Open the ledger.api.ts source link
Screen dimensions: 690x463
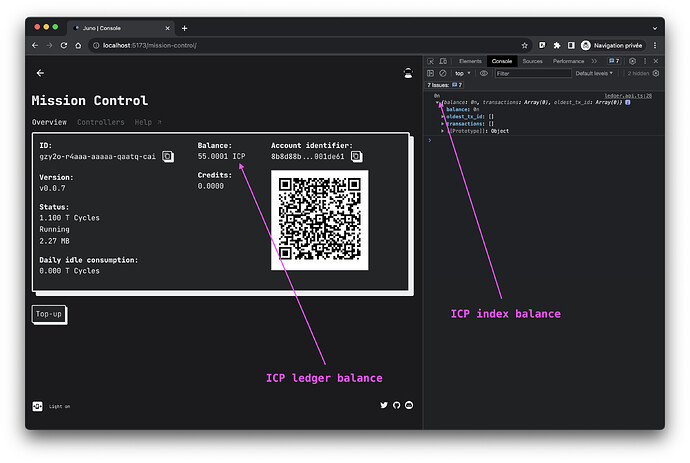[628, 96]
